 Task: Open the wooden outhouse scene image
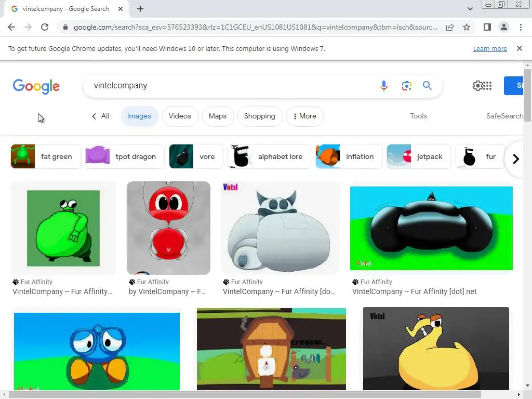click(x=271, y=349)
